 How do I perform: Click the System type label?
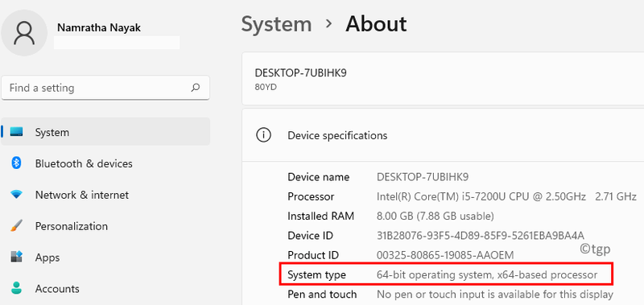316,274
